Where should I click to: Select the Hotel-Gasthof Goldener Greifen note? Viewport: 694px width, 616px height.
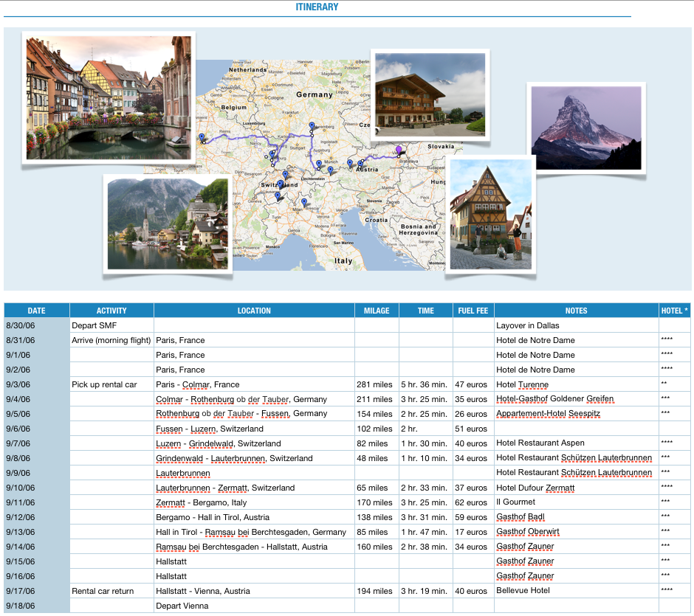tap(577, 399)
